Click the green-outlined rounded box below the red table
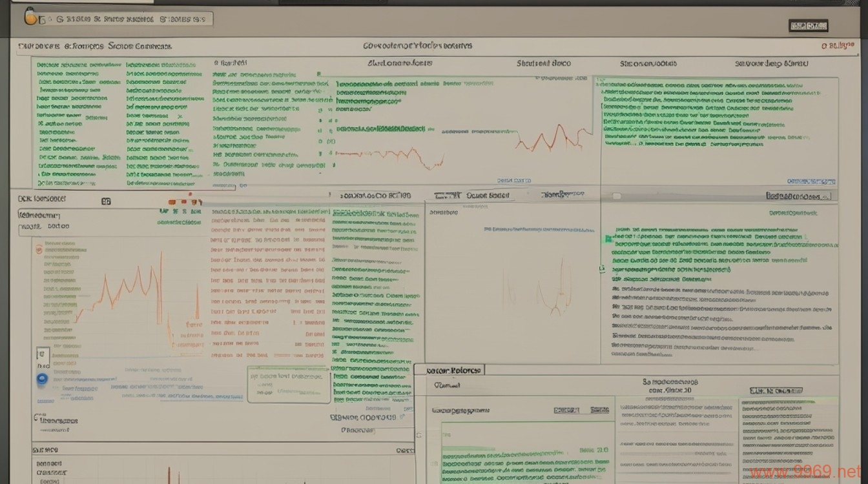 click(x=289, y=384)
